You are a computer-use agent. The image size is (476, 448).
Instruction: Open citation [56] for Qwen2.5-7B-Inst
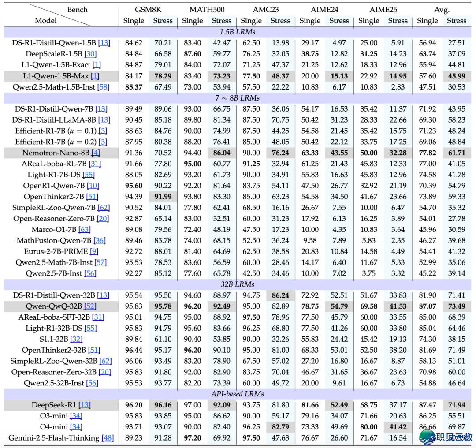(x=90, y=273)
